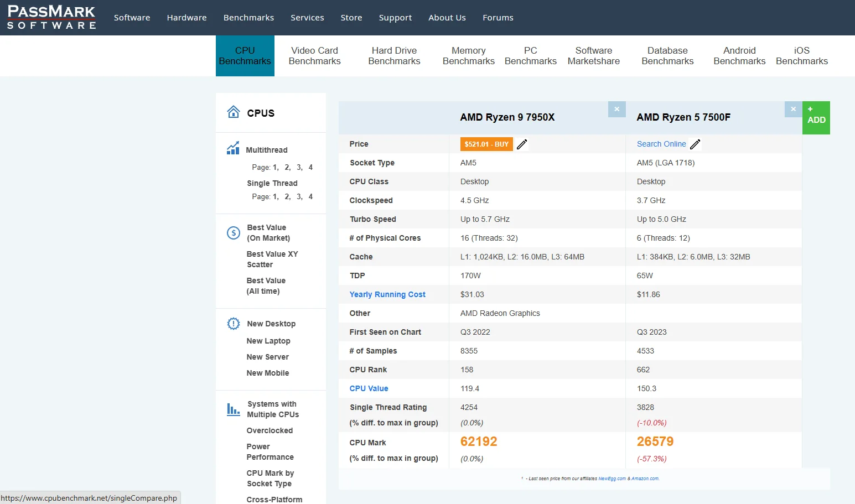Open Best Value (All time) link
This screenshot has height=504, width=855.
(x=266, y=286)
